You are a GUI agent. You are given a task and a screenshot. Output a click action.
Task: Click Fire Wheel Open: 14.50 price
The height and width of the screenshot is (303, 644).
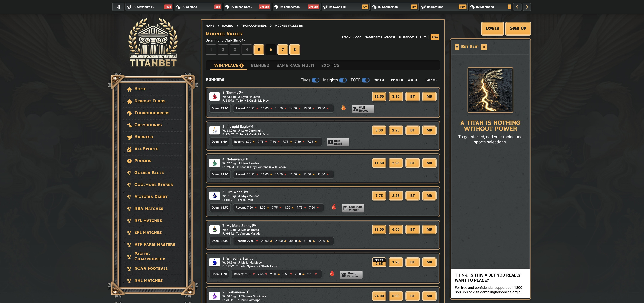pos(220,208)
